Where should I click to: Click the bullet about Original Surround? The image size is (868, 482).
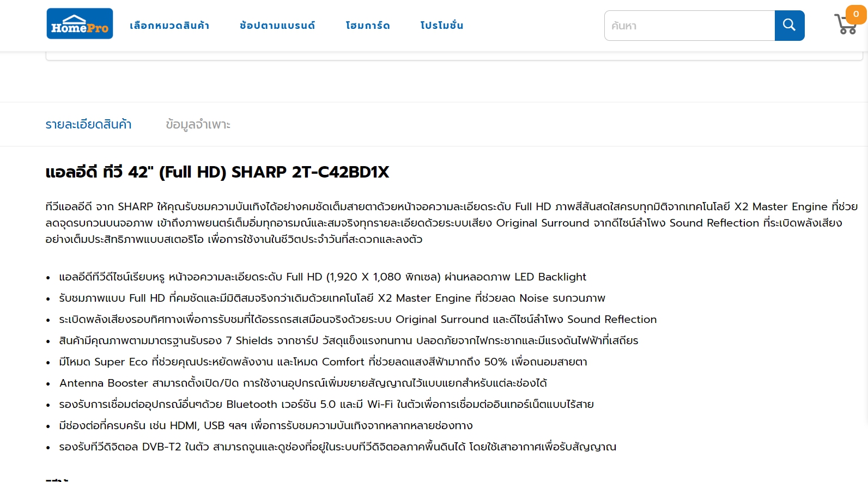pyautogui.click(x=358, y=319)
